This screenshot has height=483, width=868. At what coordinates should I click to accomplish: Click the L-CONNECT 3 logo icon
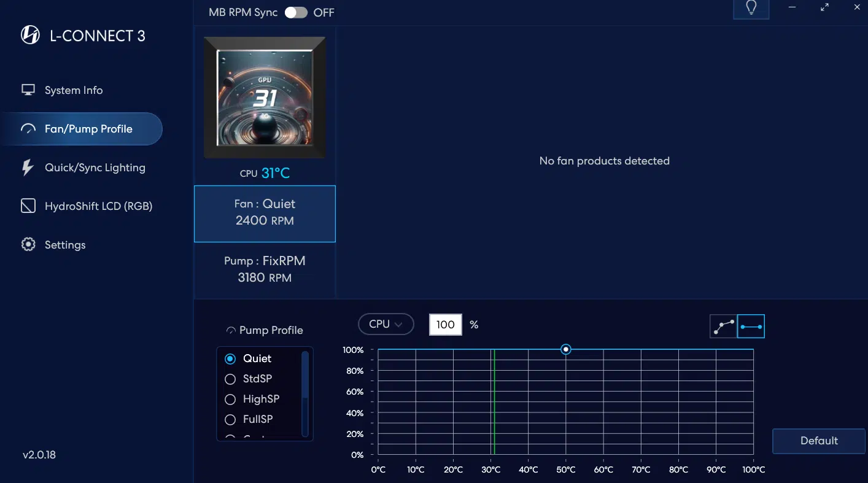click(30, 36)
